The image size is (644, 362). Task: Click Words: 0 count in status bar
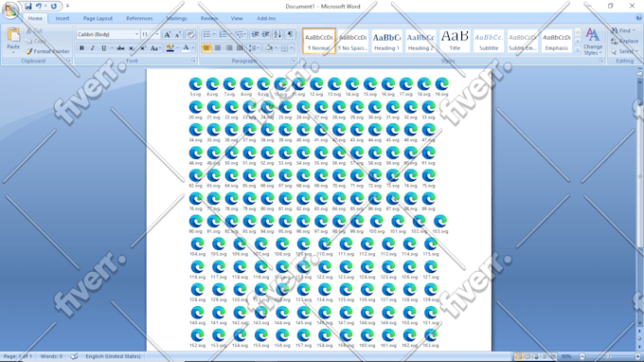(x=51, y=356)
